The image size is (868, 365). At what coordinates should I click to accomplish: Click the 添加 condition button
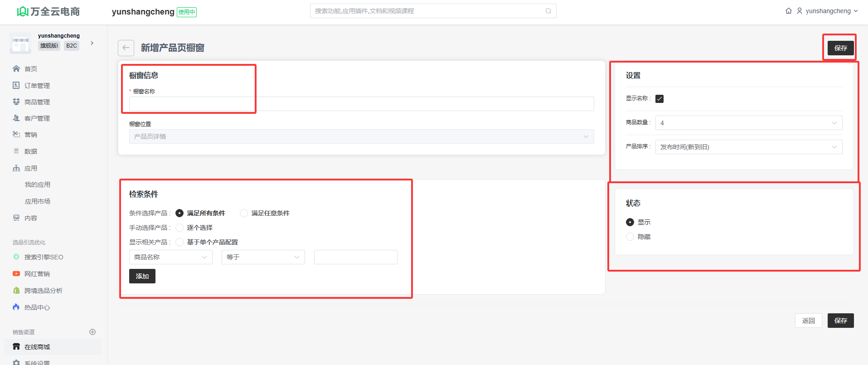(142, 276)
